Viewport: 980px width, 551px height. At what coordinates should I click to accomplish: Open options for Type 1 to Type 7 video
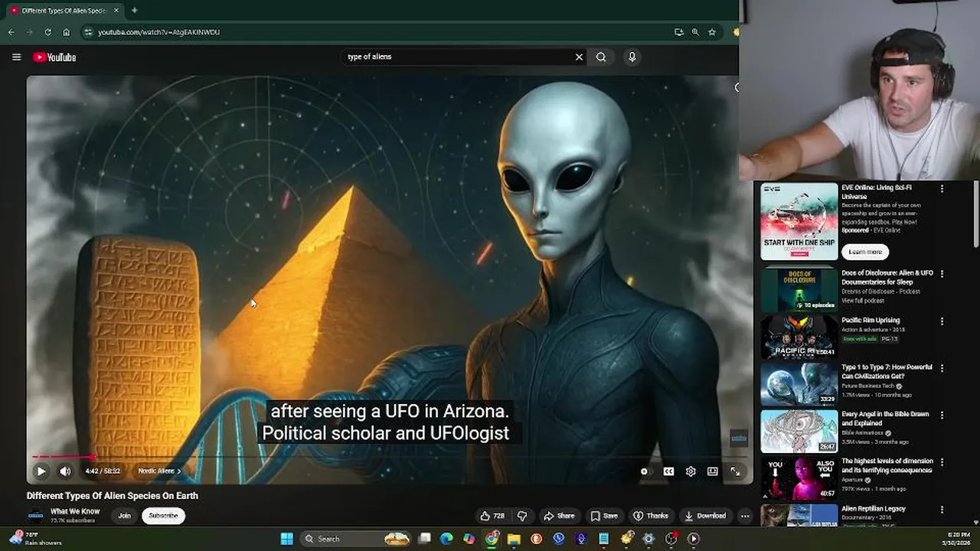pyautogui.click(x=942, y=368)
